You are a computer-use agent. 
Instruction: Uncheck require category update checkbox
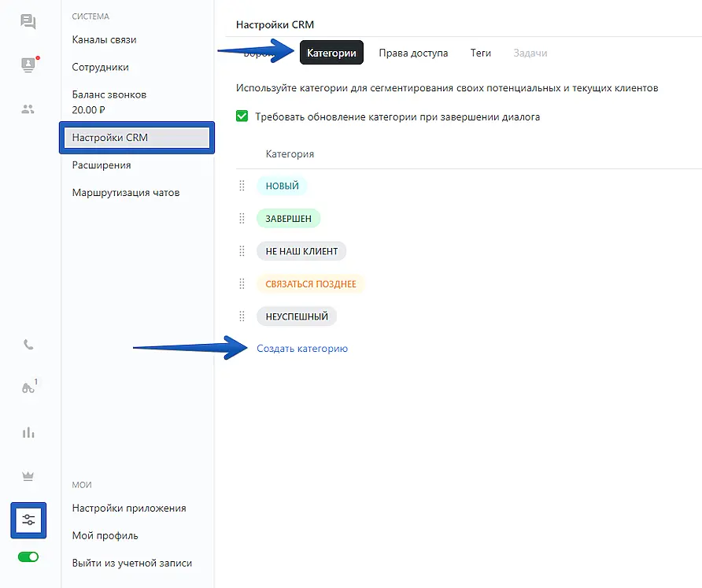(x=242, y=116)
